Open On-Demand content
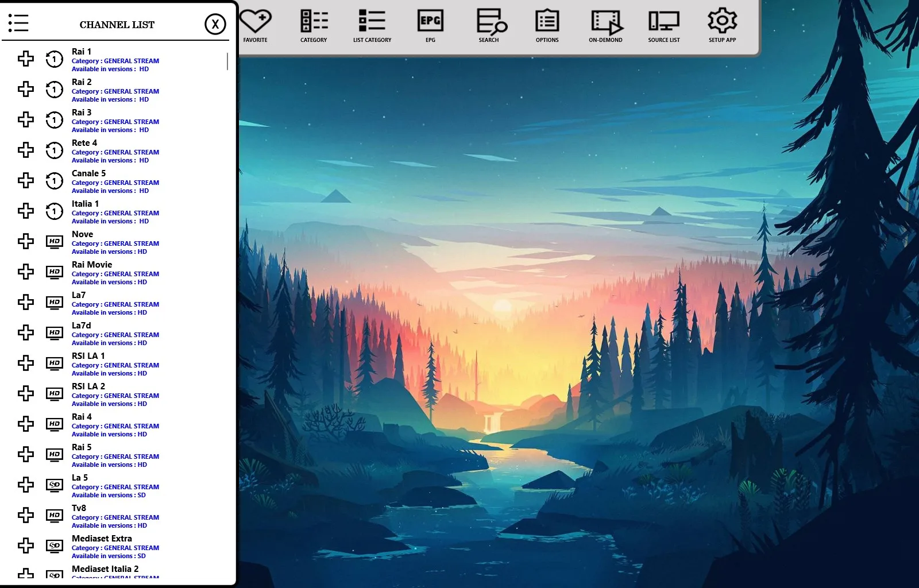The height and width of the screenshot is (588, 919). 605,26
